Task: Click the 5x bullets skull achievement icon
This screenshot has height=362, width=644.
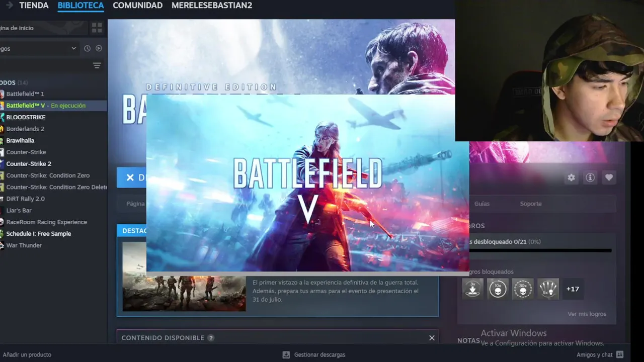Action: 548,289
